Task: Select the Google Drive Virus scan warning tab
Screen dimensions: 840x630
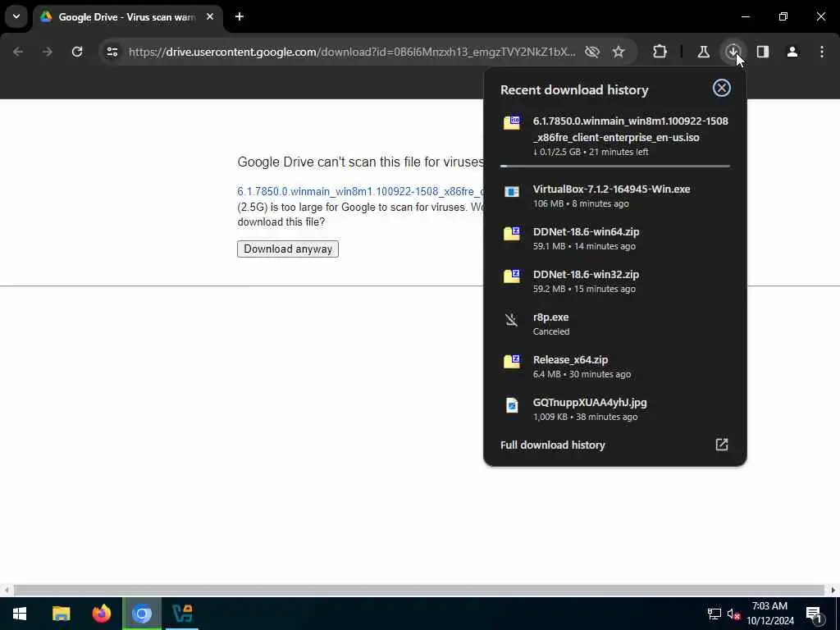Action: coord(127,17)
